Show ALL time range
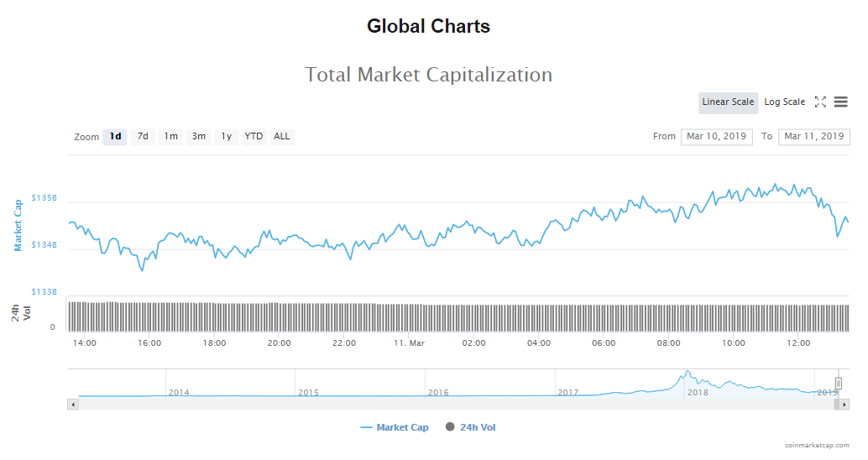The width and height of the screenshot is (868, 460). point(282,137)
